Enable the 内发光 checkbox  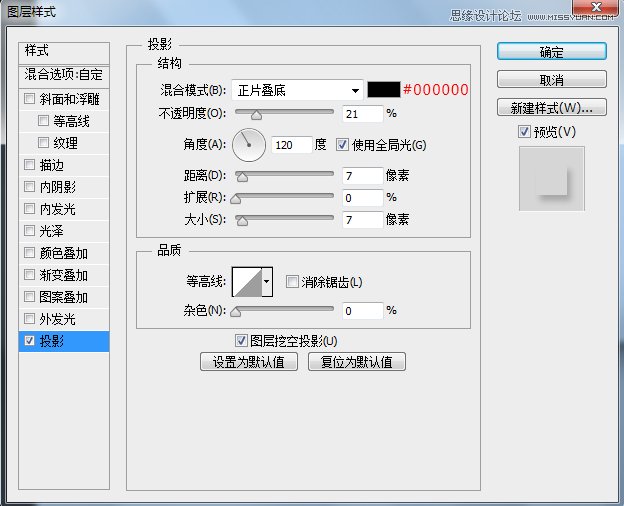pos(29,208)
